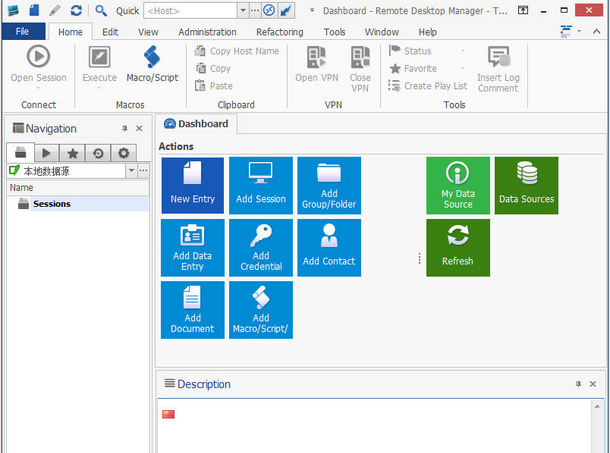Close the Description panel
Viewport: 610px width, 453px height.
pos(592,384)
